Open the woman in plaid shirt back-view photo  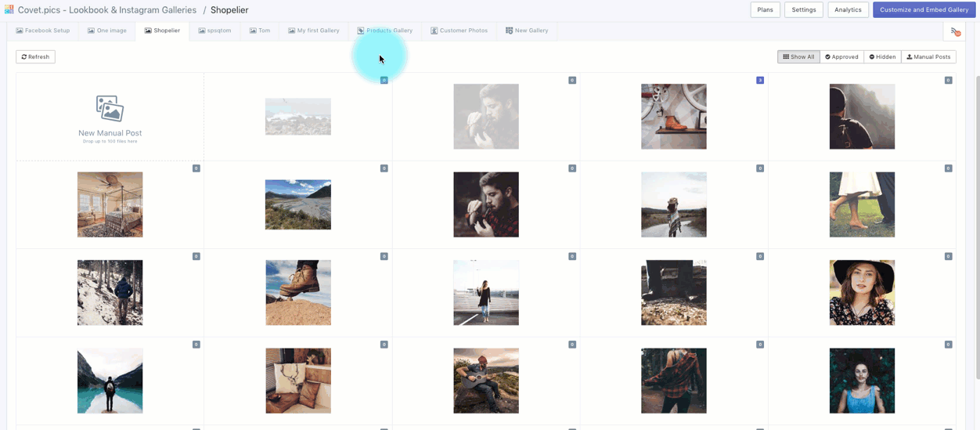click(674, 381)
